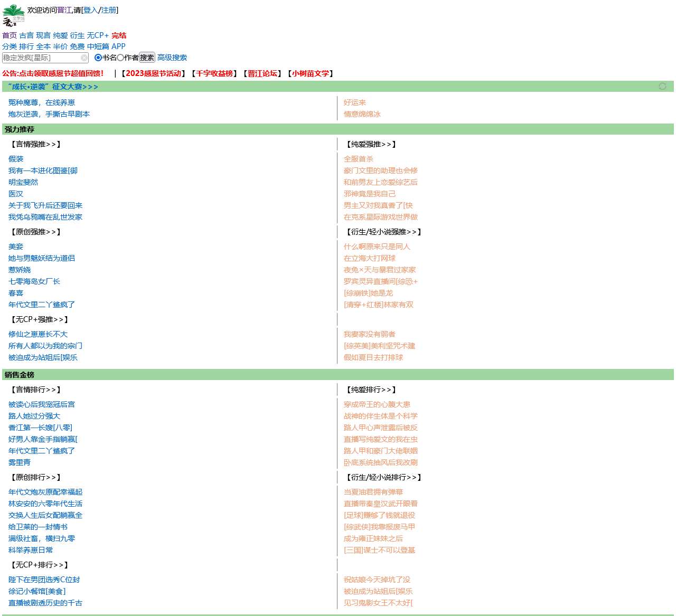Image resolution: width=676 pixels, height=616 pixels.
Task: Click the Jinjiang logo icon
Action: (x=14, y=15)
